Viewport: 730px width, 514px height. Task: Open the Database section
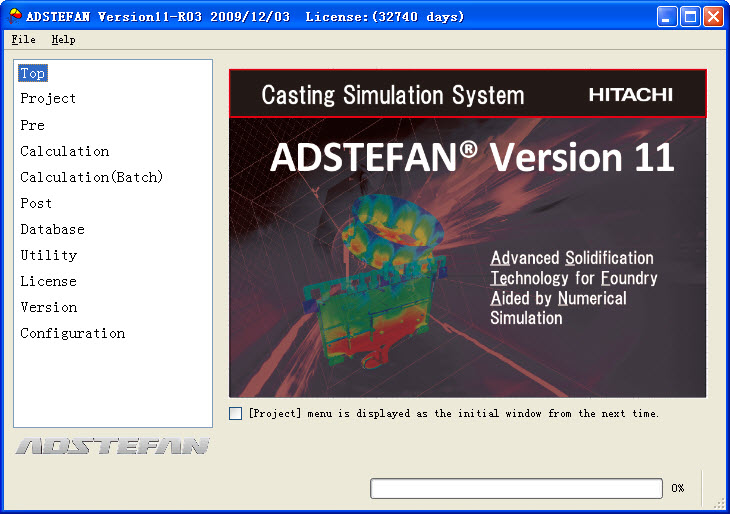coord(53,229)
